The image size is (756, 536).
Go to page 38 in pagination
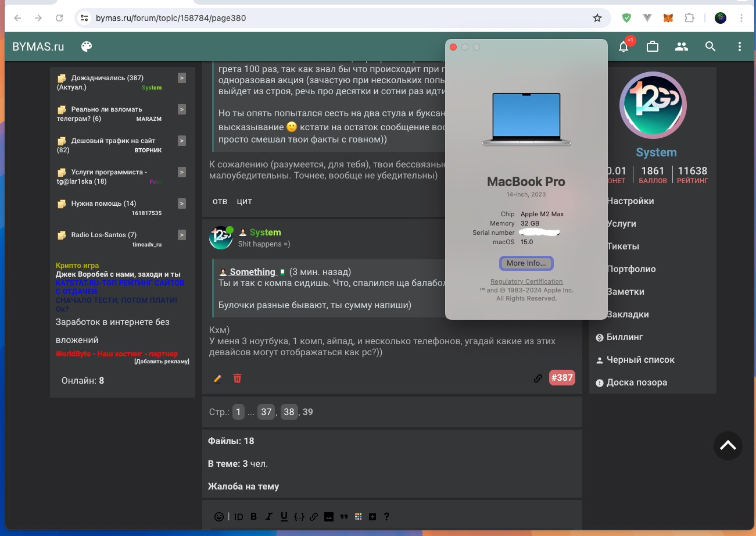pyautogui.click(x=289, y=412)
